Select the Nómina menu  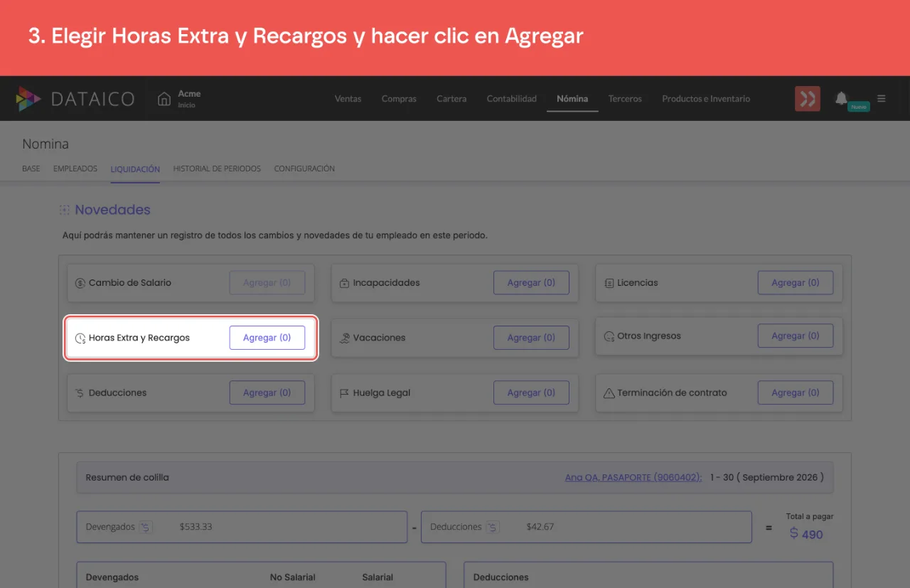pos(572,99)
